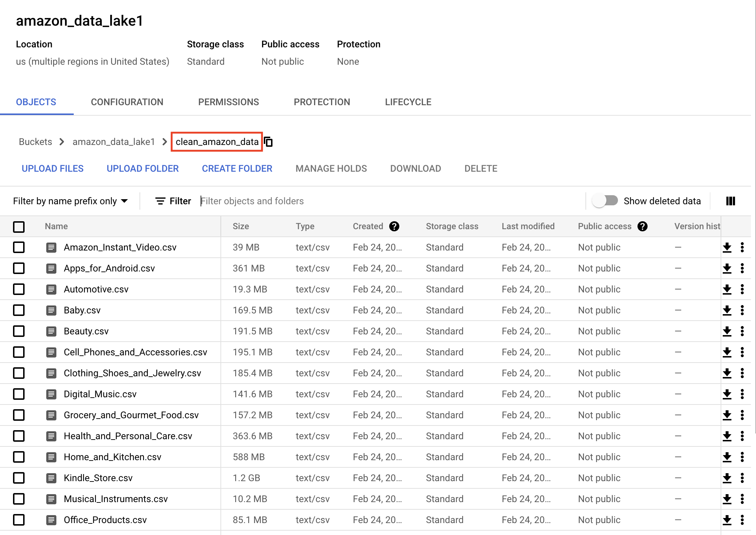Copy the clean_amazon_data folder path
This screenshot has width=756, height=535.
(269, 142)
